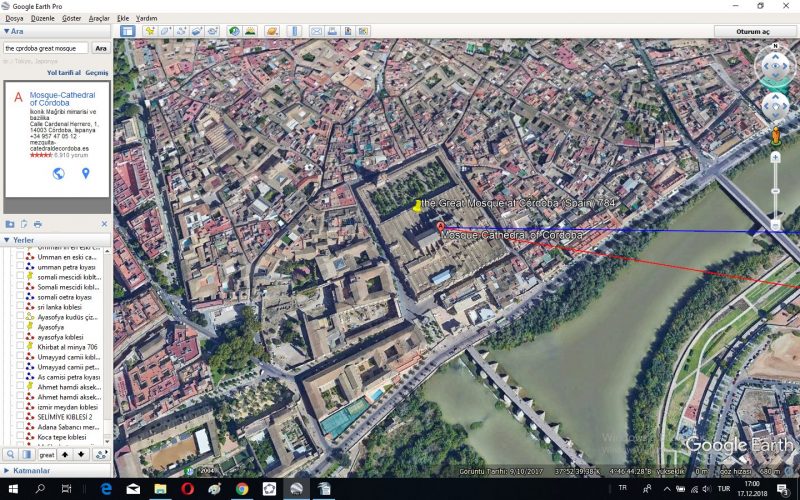Image resolution: width=800 pixels, height=500 pixels.
Task: Click the zoom out minus button
Action: (x=776, y=225)
